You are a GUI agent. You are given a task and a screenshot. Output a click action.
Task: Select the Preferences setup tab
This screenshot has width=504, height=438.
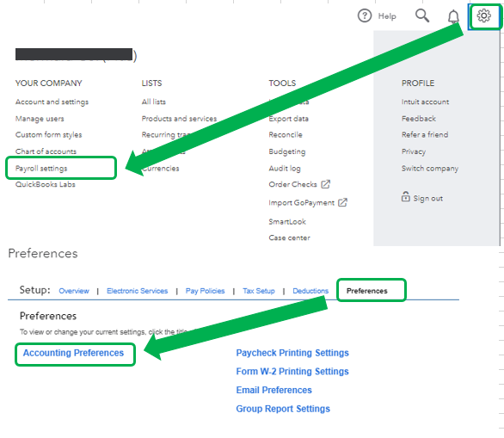(x=366, y=291)
